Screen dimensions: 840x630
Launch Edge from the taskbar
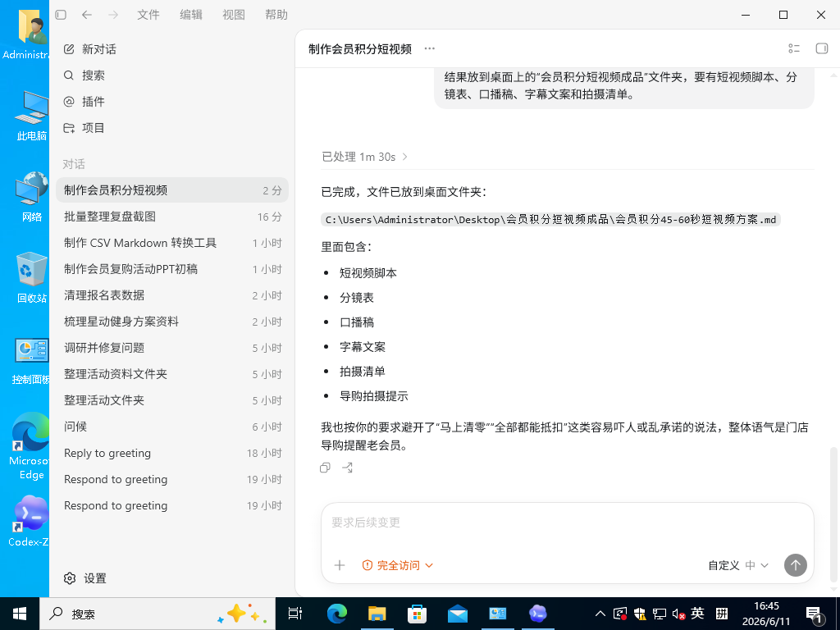[337, 614]
